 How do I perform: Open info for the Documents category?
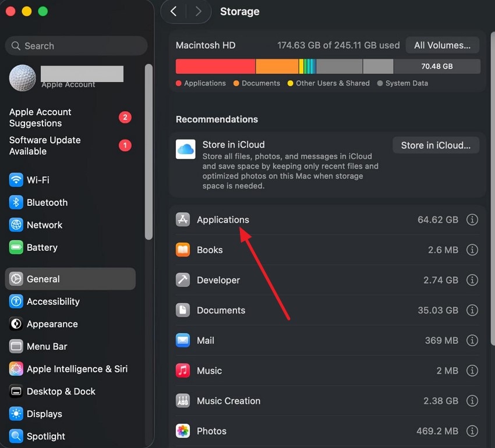(x=472, y=310)
